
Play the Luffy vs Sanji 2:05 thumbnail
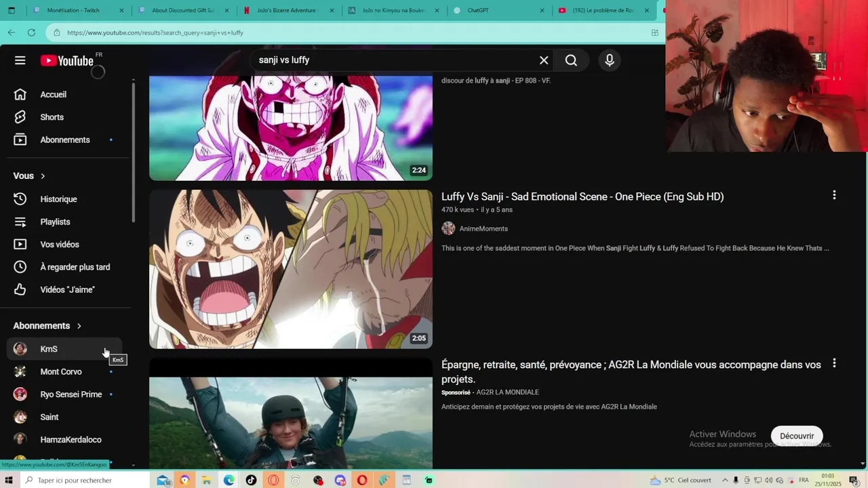291,269
